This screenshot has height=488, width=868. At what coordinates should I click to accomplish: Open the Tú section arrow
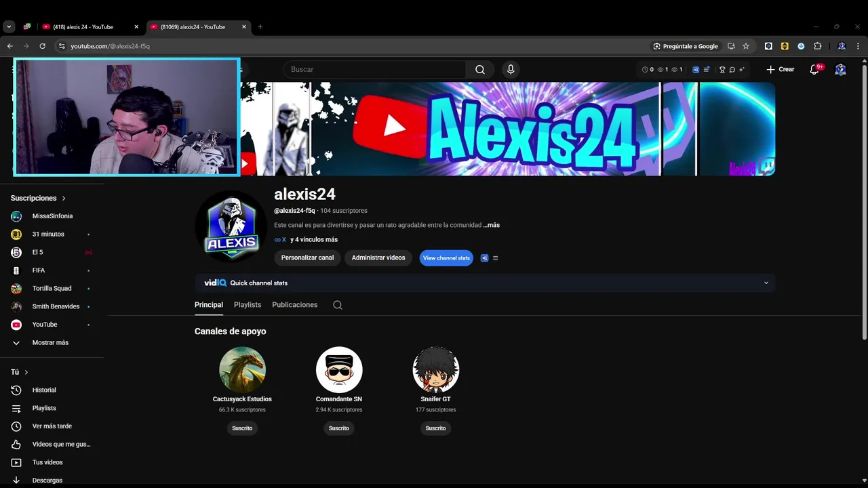pos(26,372)
